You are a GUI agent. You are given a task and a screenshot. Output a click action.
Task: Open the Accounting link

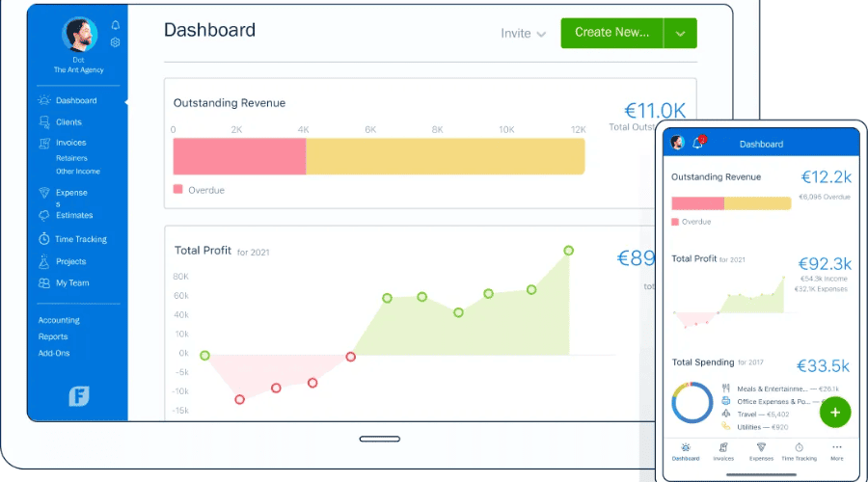(59, 320)
